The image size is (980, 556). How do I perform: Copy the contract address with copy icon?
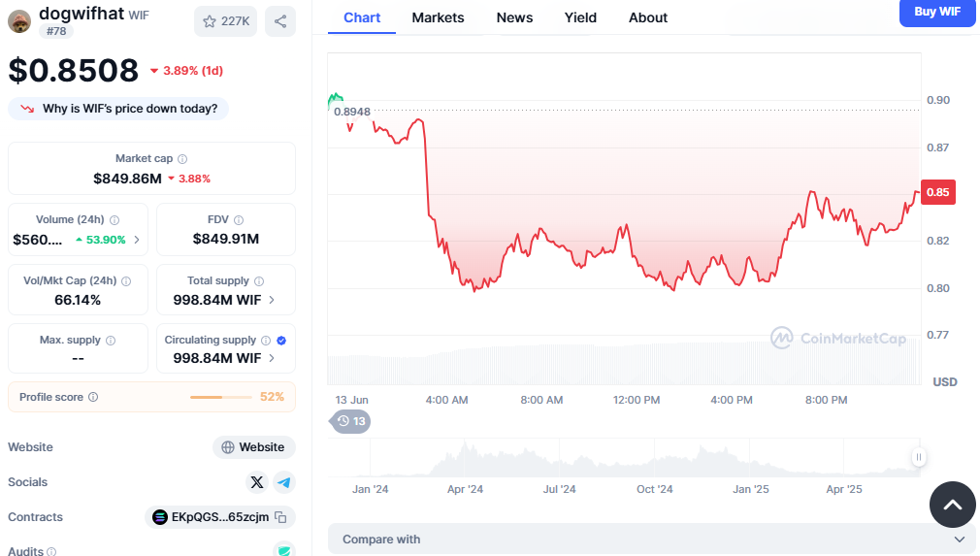pyautogui.click(x=280, y=517)
